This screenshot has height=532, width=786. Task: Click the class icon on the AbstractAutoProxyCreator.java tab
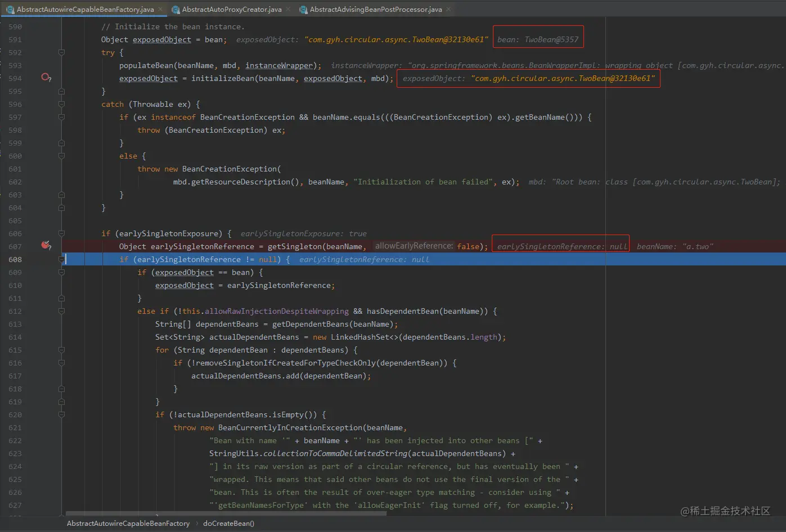pos(176,10)
